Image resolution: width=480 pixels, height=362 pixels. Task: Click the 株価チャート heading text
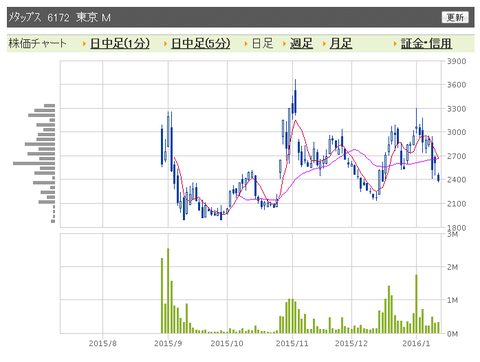coord(38,43)
